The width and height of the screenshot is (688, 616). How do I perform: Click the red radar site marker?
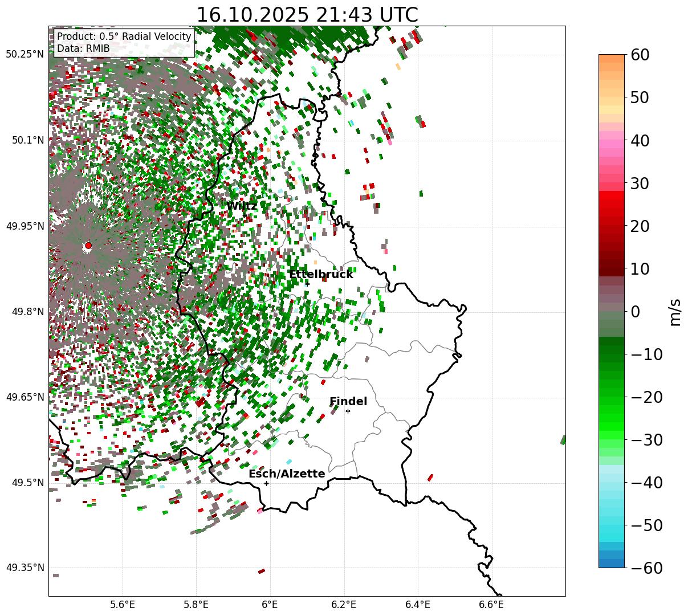pyautogui.click(x=88, y=246)
